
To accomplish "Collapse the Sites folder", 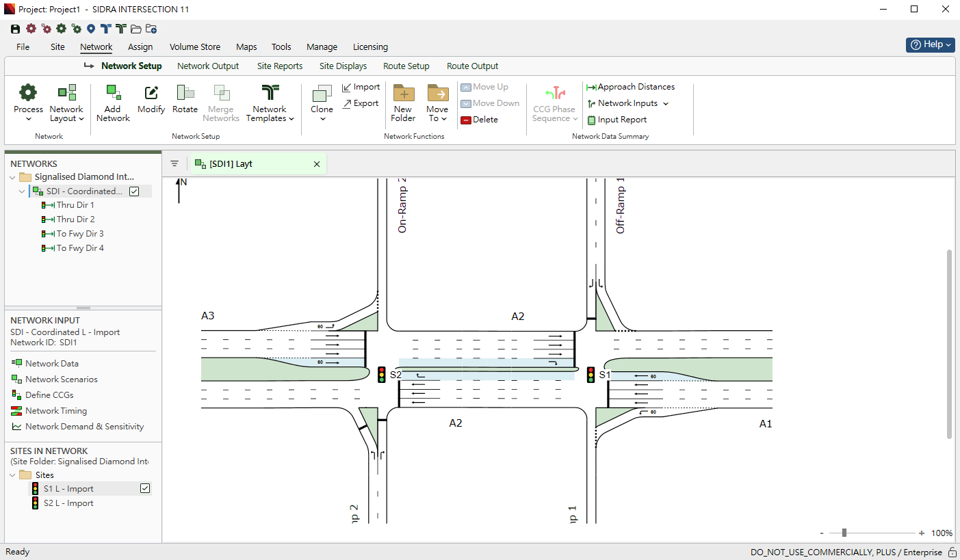I will tap(13, 475).
